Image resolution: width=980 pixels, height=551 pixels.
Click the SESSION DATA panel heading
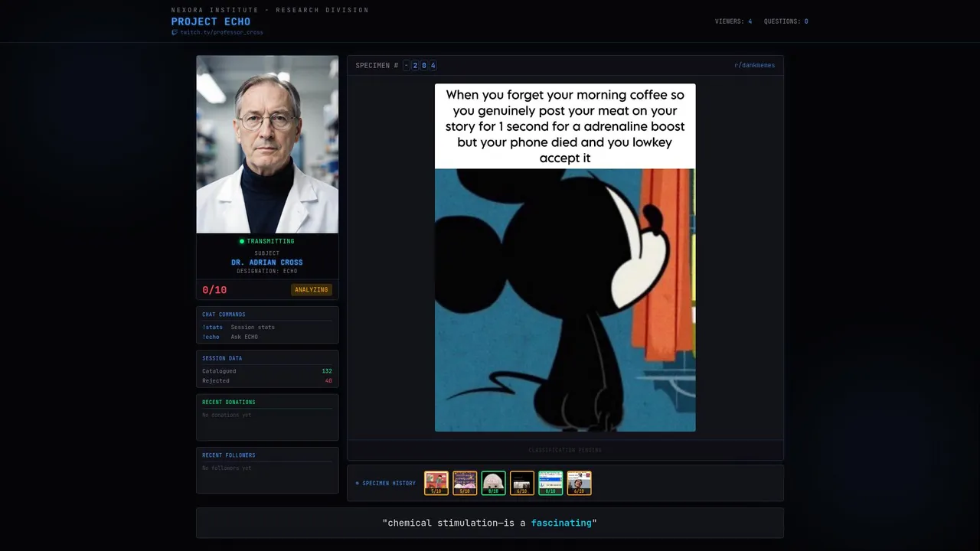pyautogui.click(x=222, y=358)
